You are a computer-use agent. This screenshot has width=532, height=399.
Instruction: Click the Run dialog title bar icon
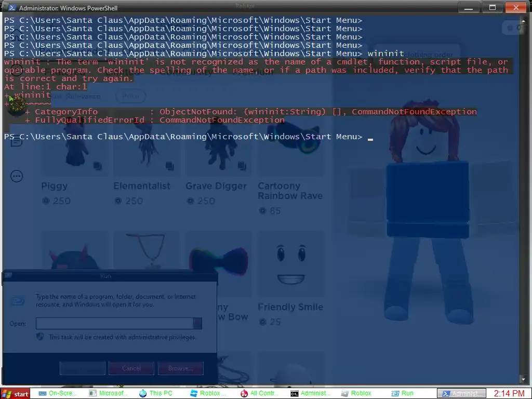click(8, 275)
